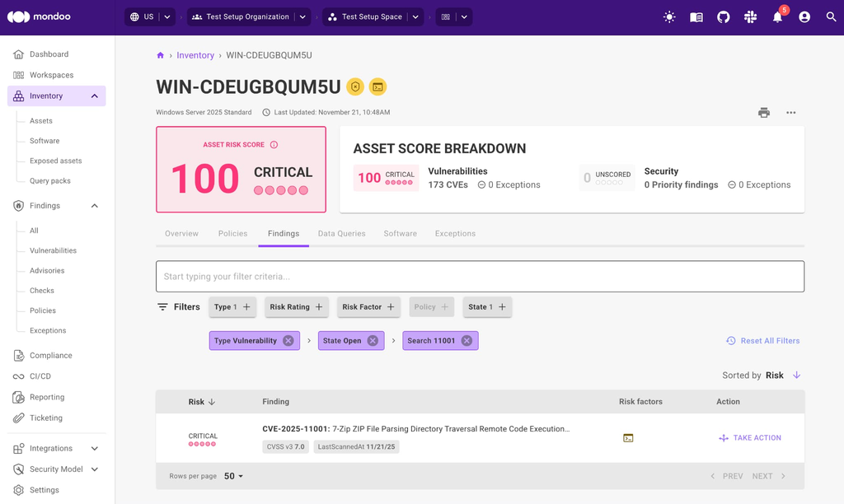Open the documentation book icon
Screen dimensions: 844x504
click(x=696, y=16)
